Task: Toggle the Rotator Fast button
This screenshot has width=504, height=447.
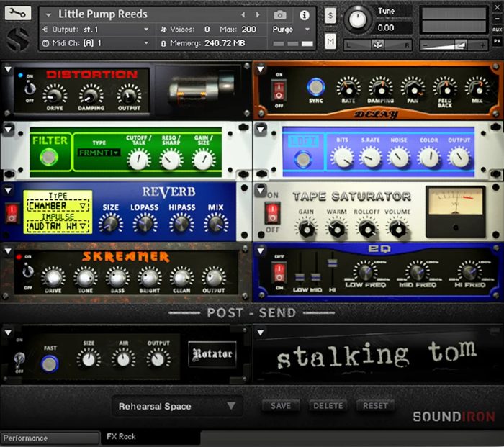Action: pyautogui.click(x=50, y=364)
